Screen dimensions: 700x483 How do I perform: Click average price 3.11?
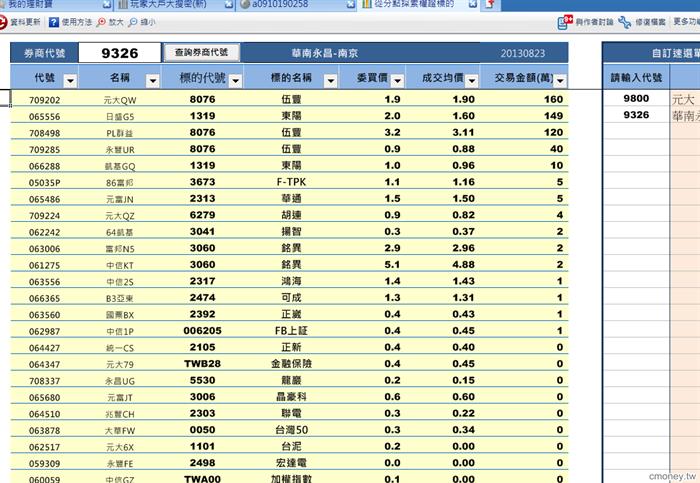point(463,133)
